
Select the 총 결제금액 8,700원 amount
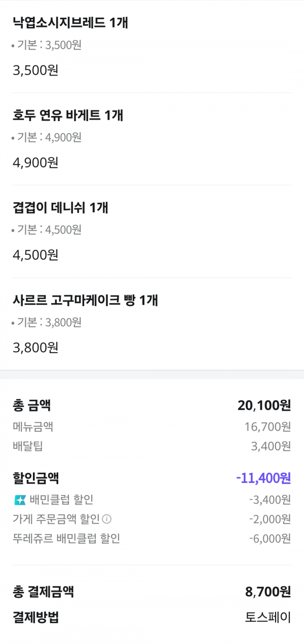[x=268, y=591]
